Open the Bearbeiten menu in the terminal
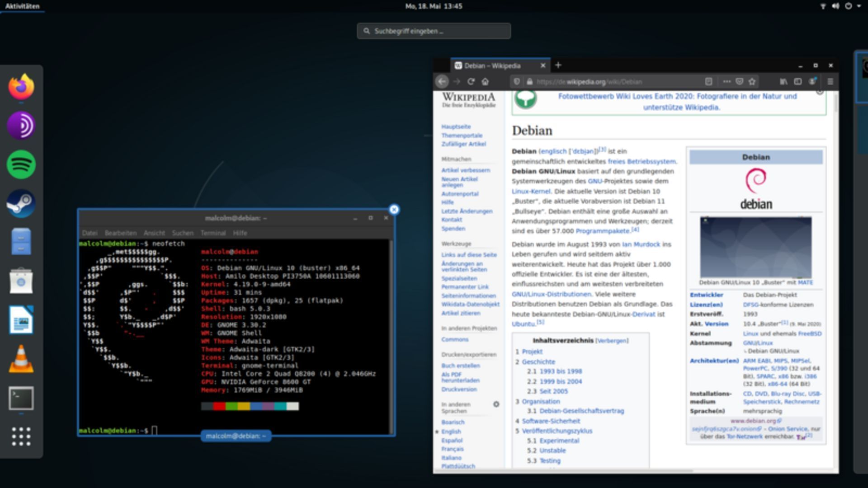This screenshot has height=488, width=868. tap(120, 233)
